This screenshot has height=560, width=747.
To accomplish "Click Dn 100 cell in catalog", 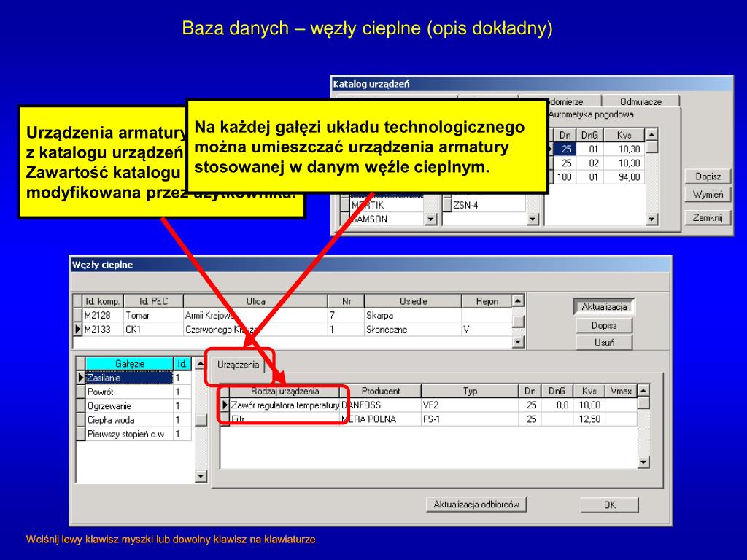I will click(565, 177).
